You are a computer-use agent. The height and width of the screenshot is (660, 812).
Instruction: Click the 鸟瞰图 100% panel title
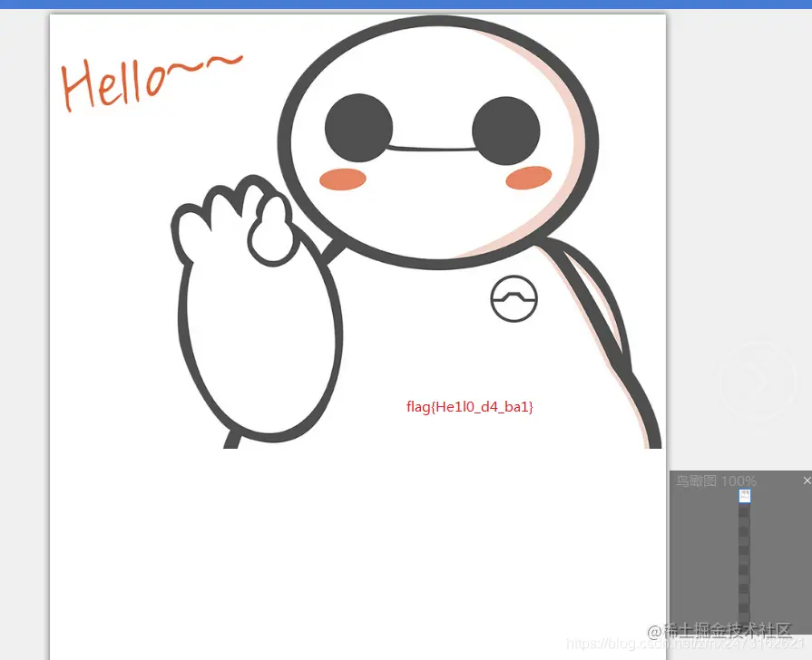(x=714, y=480)
